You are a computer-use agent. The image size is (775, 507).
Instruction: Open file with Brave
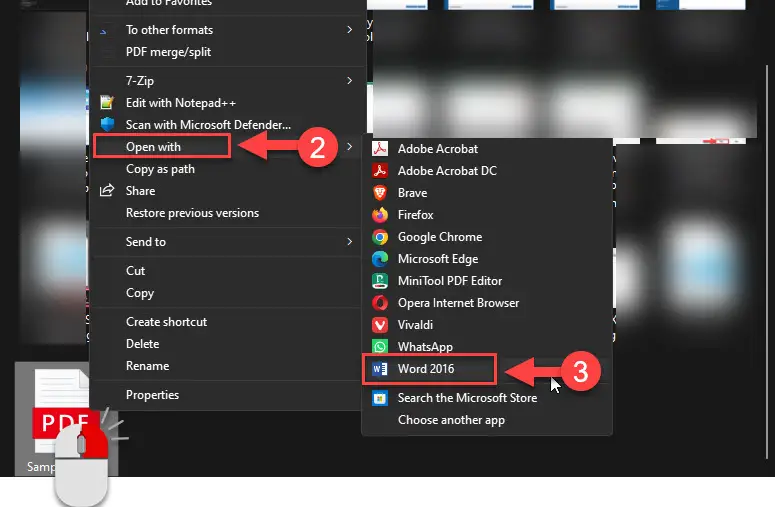click(x=487, y=193)
